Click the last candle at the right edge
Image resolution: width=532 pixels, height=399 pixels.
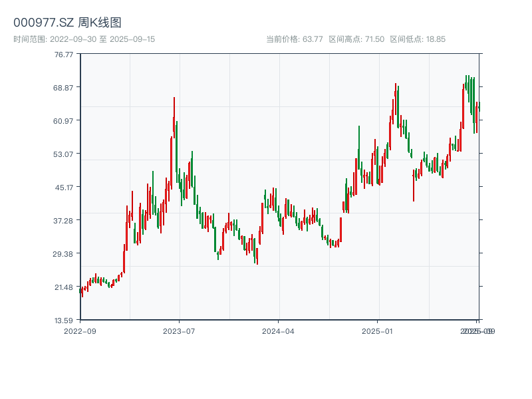click(x=479, y=106)
